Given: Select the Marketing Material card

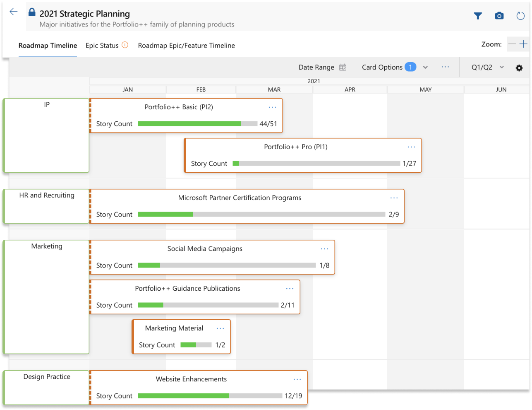Looking at the screenshot, I should click(x=174, y=328).
